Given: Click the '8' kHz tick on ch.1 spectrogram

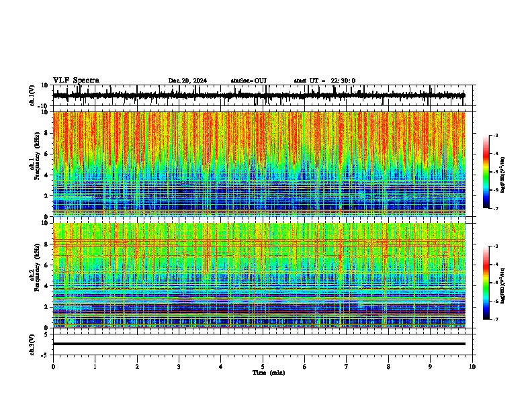Looking at the screenshot, I should (x=46, y=133).
